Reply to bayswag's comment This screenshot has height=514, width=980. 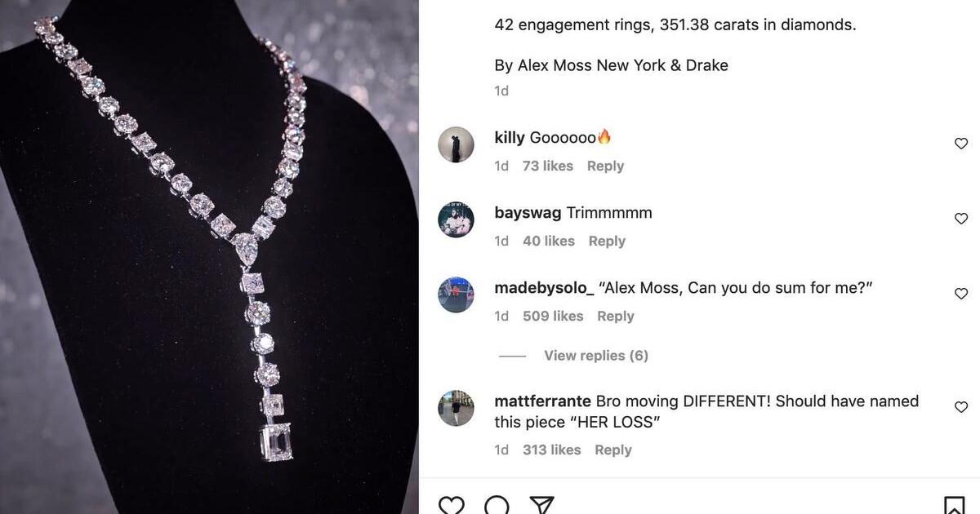[606, 240]
